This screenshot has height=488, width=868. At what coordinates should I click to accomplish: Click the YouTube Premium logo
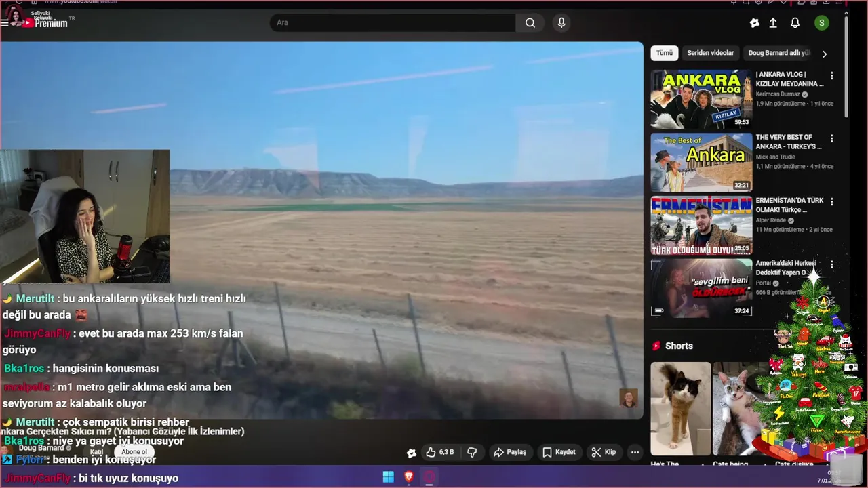45,23
